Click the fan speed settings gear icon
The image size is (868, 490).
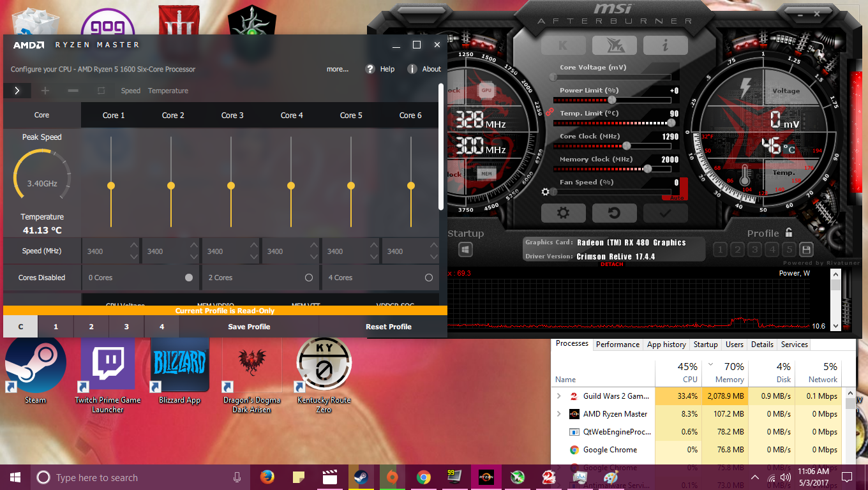pyautogui.click(x=545, y=191)
